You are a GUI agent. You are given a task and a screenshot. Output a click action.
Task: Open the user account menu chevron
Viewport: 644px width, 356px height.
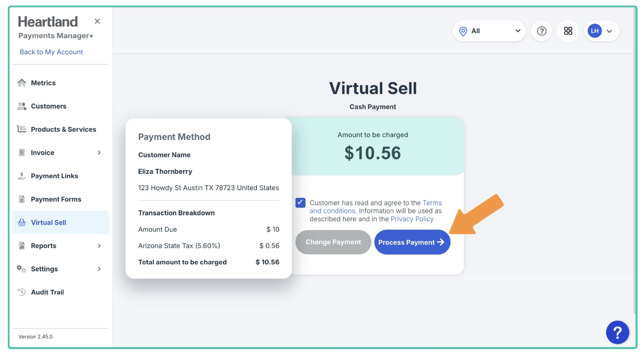(x=610, y=31)
